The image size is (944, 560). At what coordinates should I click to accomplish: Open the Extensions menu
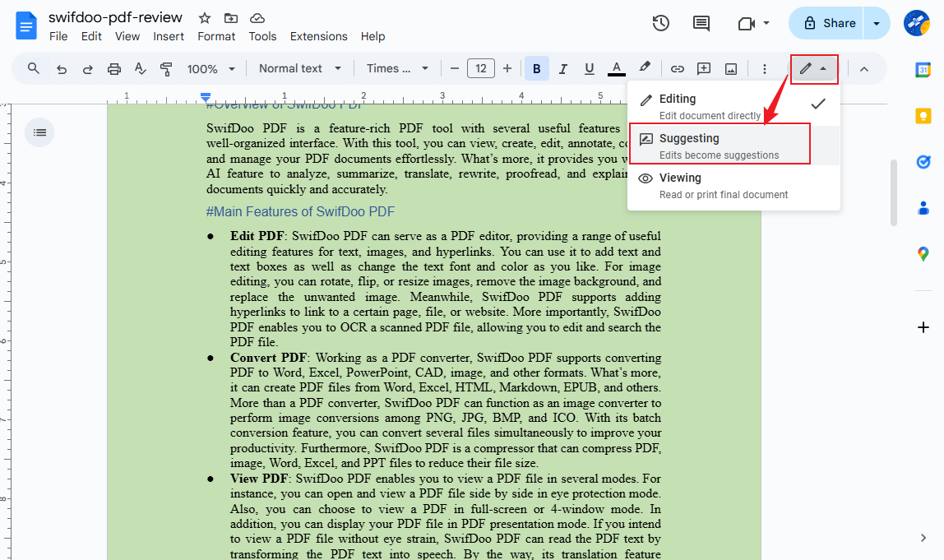point(318,36)
